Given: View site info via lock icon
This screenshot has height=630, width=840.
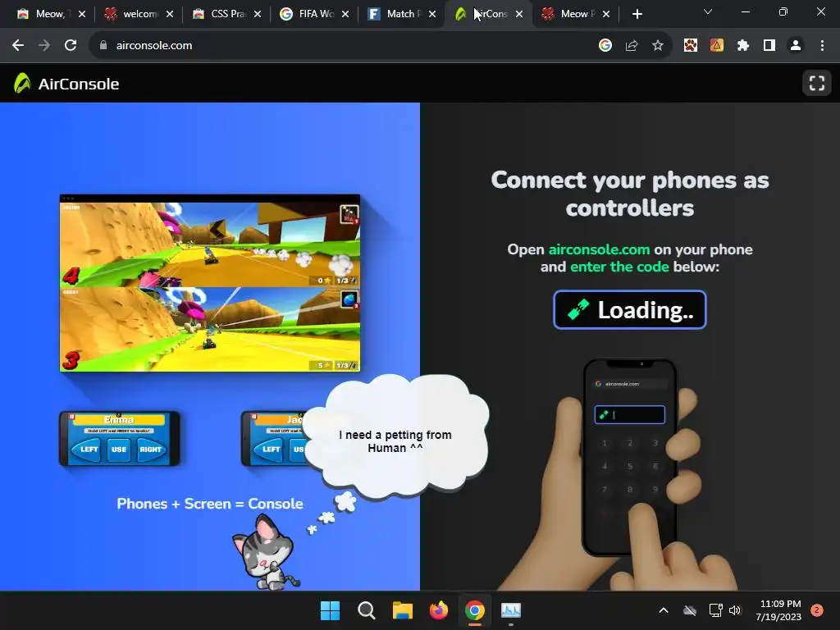Looking at the screenshot, I should 103,46.
